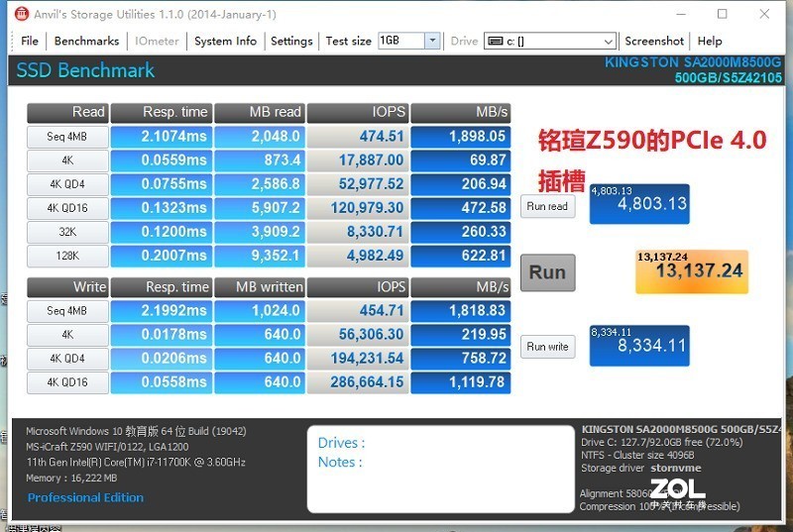Open the Benchmarks menu
793x532 pixels.
click(x=86, y=41)
